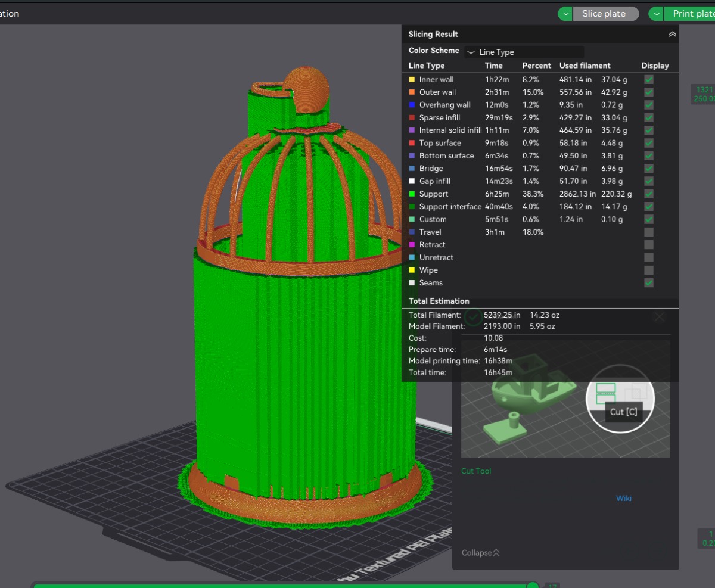Toggle Sparse infill display checkbox
This screenshot has height=588, width=715.
pos(649,117)
